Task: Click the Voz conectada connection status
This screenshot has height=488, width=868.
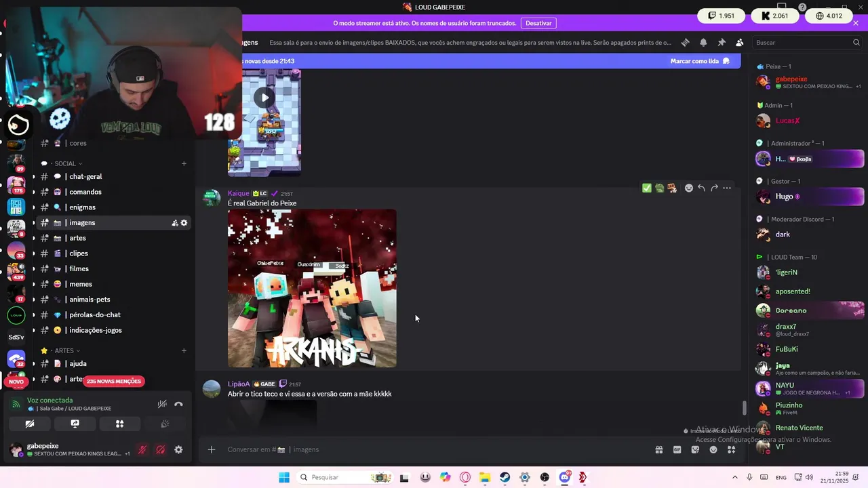Action: pyautogui.click(x=50, y=400)
